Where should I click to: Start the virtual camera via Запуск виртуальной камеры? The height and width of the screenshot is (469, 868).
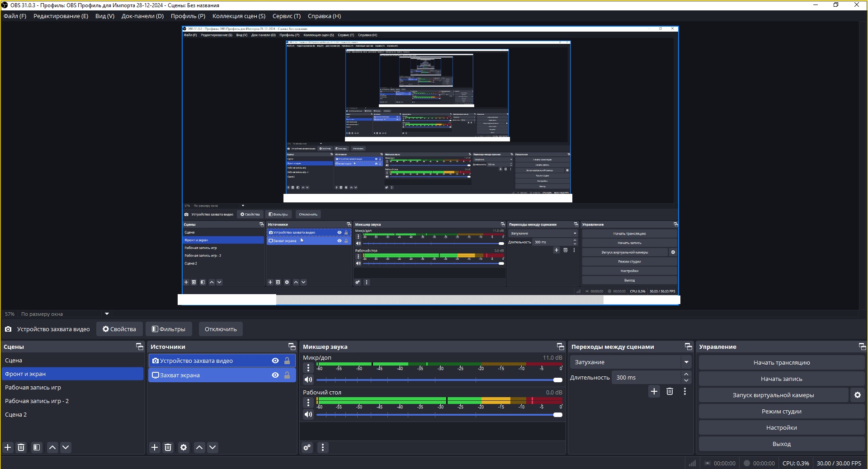(774, 395)
